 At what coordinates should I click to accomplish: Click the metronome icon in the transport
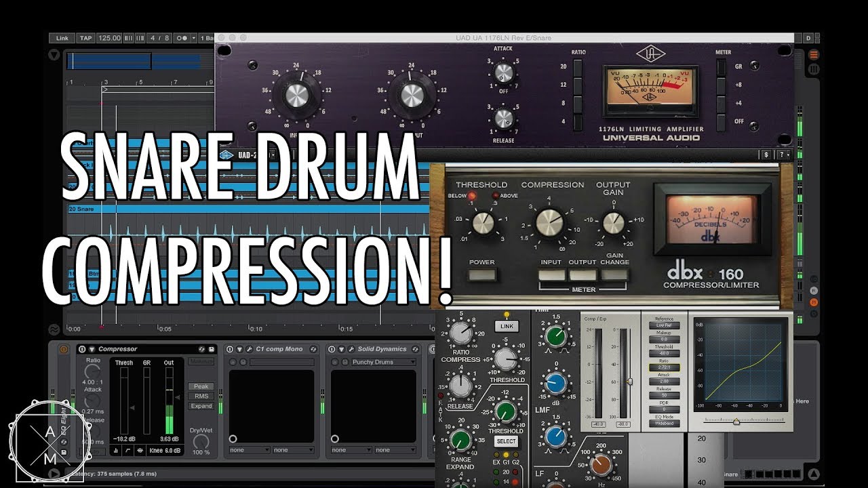point(182,38)
